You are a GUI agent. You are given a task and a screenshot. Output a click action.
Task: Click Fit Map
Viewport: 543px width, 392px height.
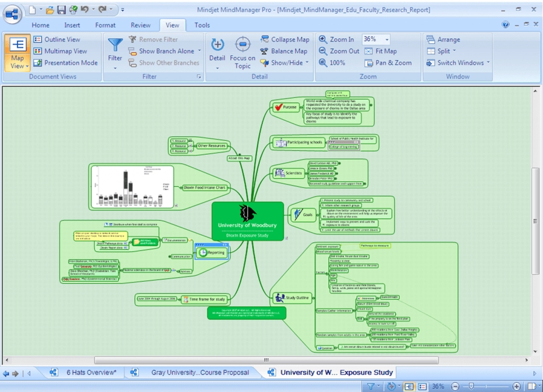coord(381,51)
